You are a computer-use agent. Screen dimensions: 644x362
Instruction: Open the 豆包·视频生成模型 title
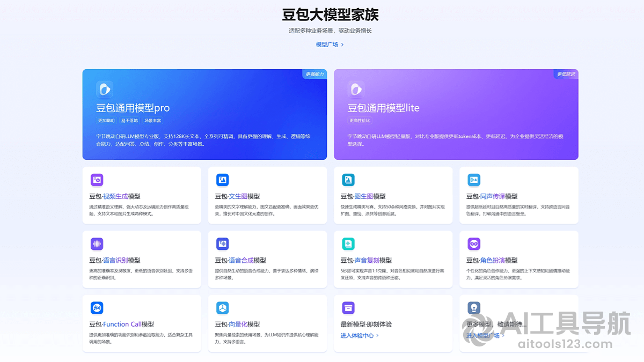pyautogui.click(x=115, y=196)
